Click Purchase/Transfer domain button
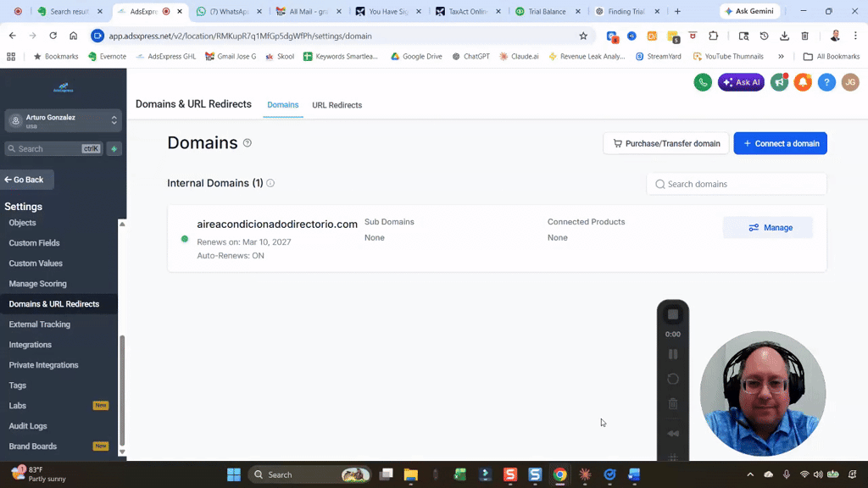Screen dimensions: 868x488 (x=666, y=143)
